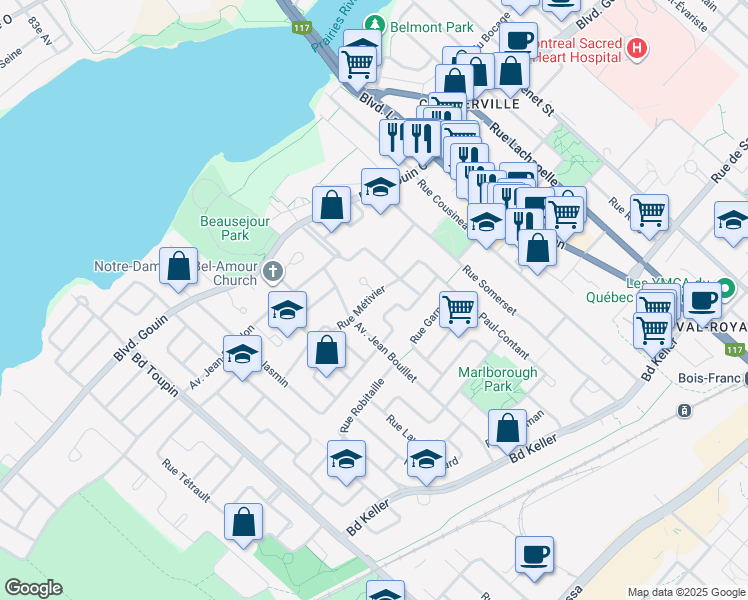
Task: Select the 83e Av street label
Action: point(40,31)
